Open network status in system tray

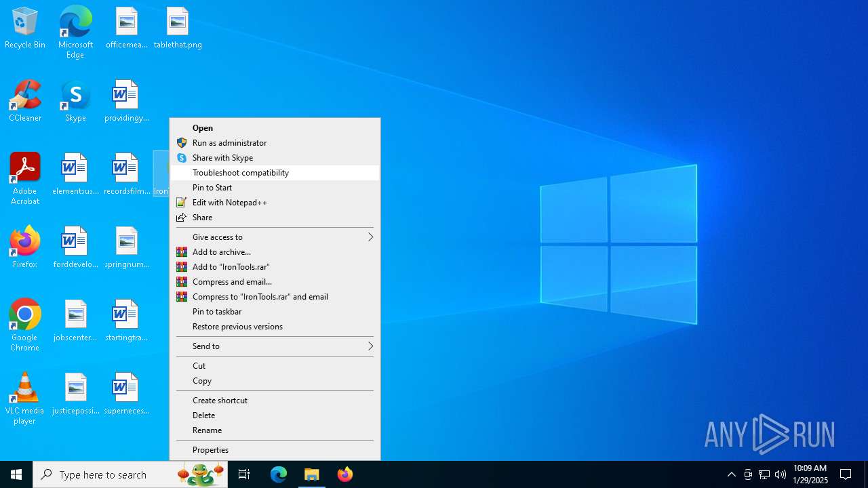tap(764, 474)
